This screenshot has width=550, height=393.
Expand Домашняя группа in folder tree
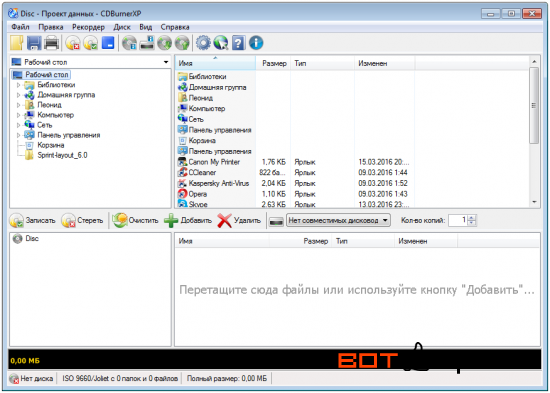19,95
